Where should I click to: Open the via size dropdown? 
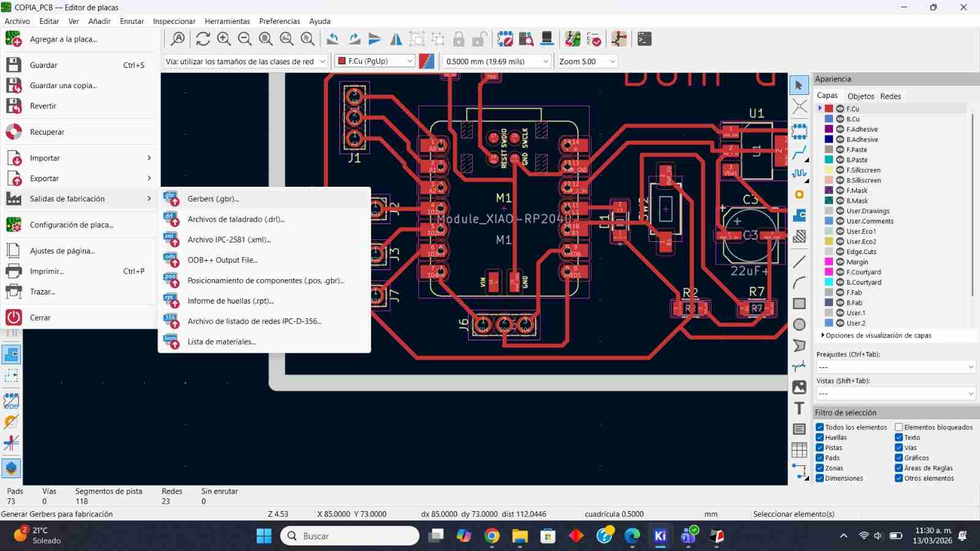coord(246,61)
